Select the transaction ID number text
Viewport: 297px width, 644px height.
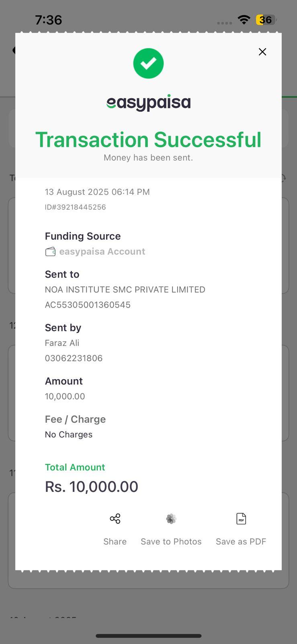click(x=76, y=207)
